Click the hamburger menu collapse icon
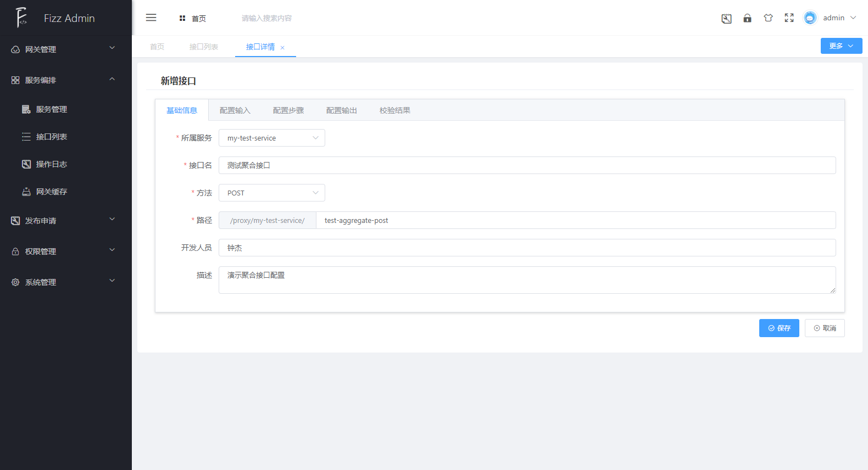This screenshot has width=868, height=470. click(151, 18)
